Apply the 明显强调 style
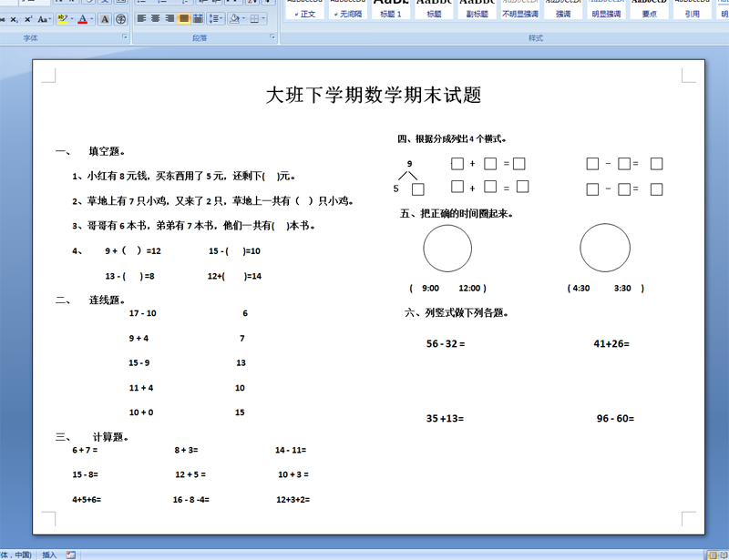Viewport: 729px width, 560px height. tap(606, 10)
